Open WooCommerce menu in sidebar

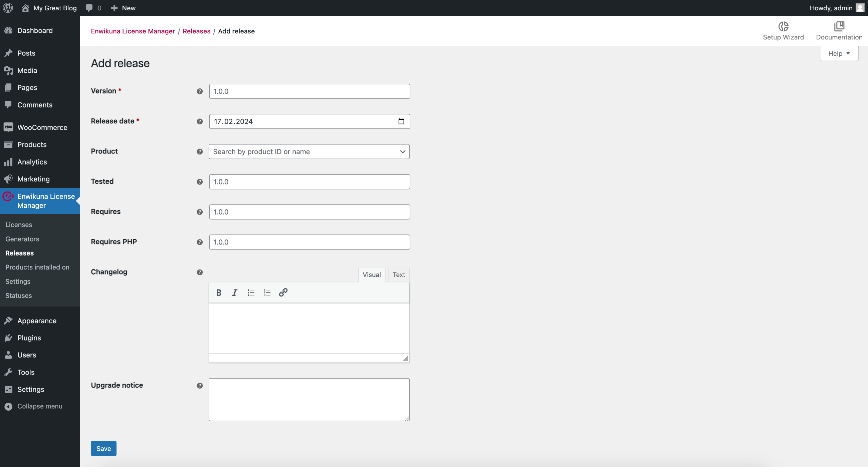[x=40, y=128]
